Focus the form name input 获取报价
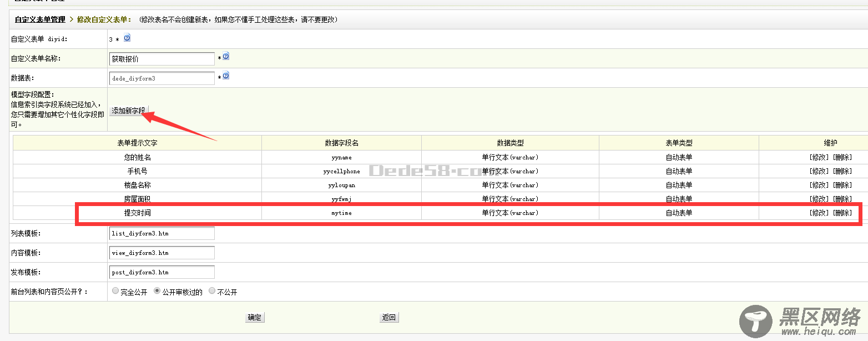 162,59
